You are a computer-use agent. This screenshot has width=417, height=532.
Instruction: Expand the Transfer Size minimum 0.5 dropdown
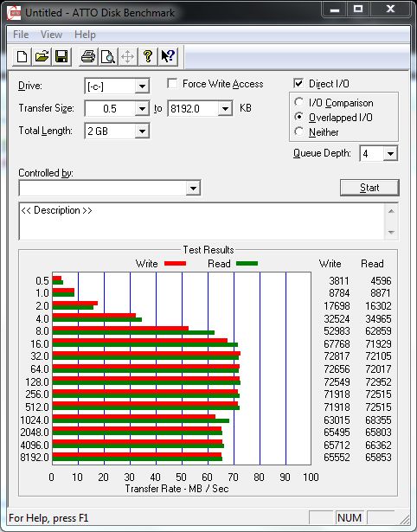pos(142,109)
